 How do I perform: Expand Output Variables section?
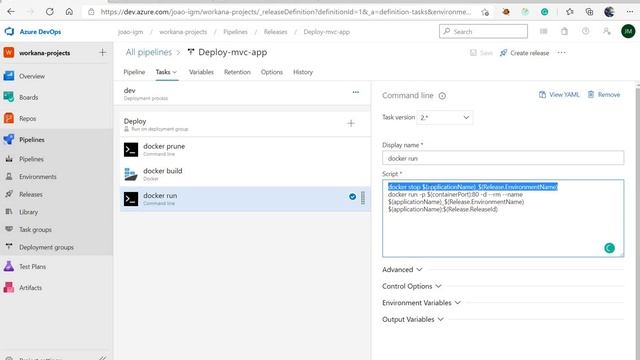413,320
